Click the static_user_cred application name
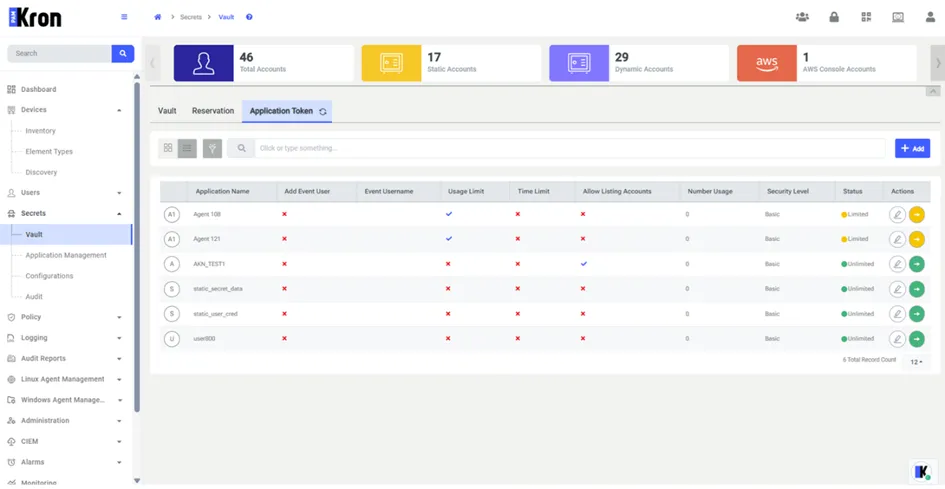 point(214,314)
